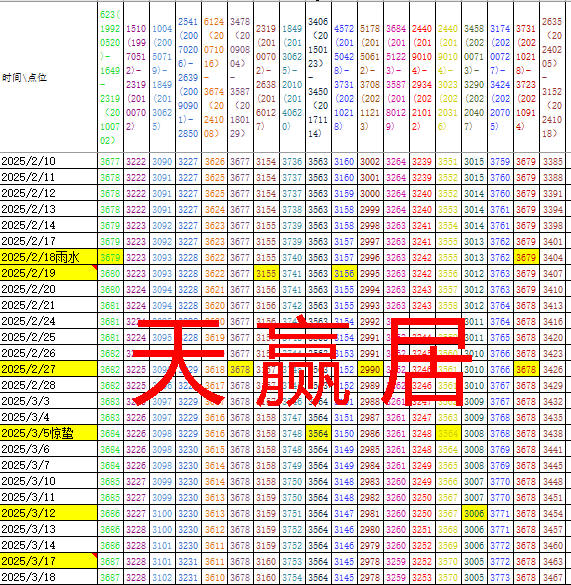Click the red comment marker on 2025/2/19
571x585 pixels.
(x=95, y=267)
